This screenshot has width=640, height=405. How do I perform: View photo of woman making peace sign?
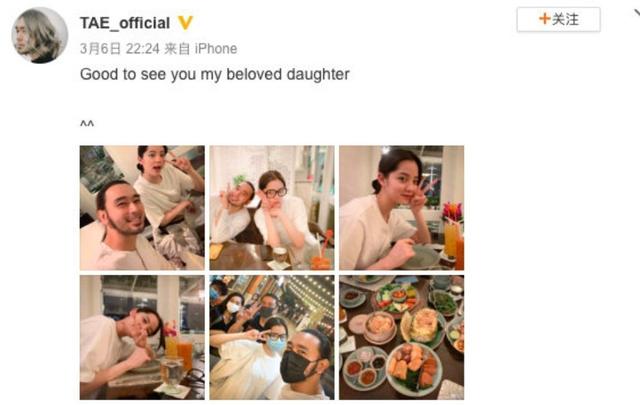(x=402, y=207)
